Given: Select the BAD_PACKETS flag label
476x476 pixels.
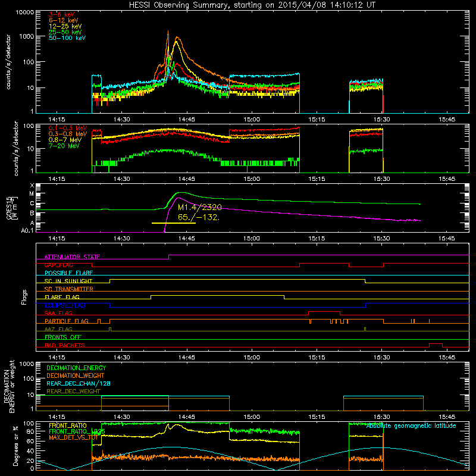Looking at the screenshot, I should pos(65,345).
